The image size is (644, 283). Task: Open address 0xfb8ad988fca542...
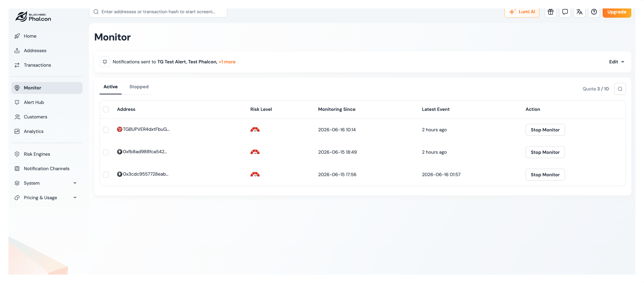[x=145, y=152]
